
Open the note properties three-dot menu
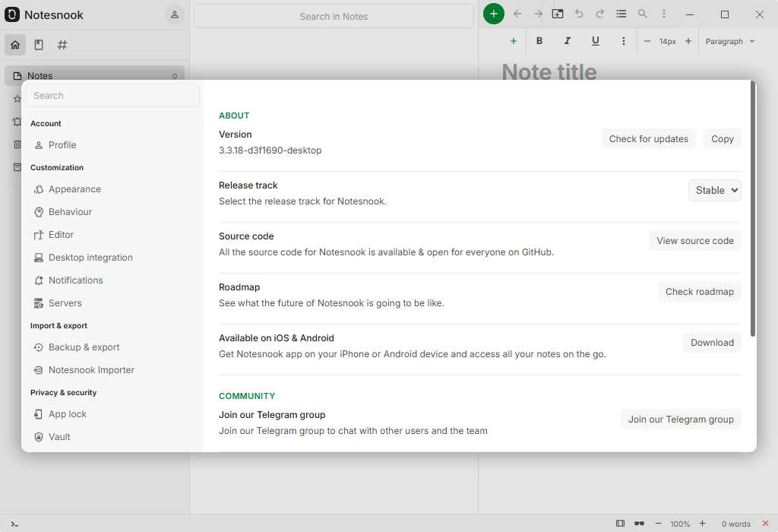pos(664,14)
